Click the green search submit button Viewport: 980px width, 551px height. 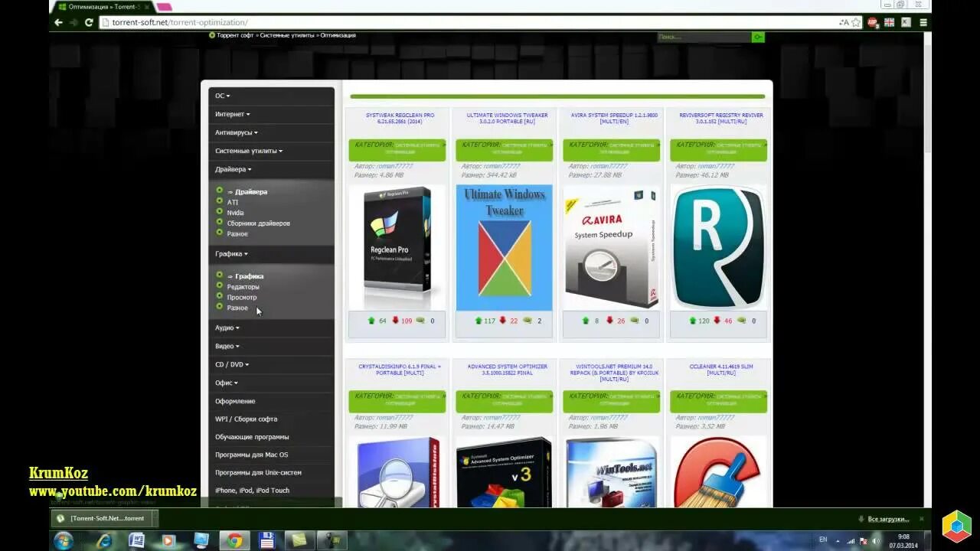point(758,37)
